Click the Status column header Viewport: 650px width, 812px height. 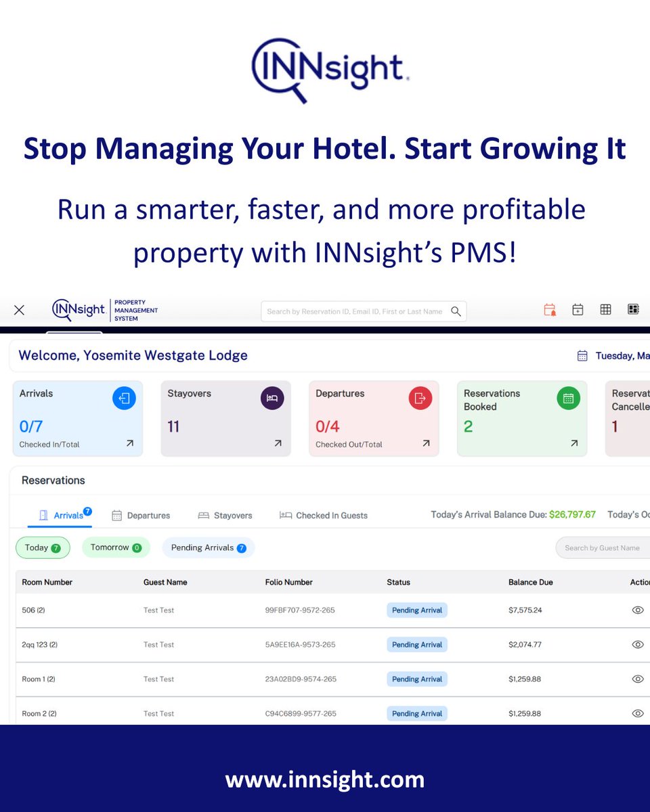398,582
